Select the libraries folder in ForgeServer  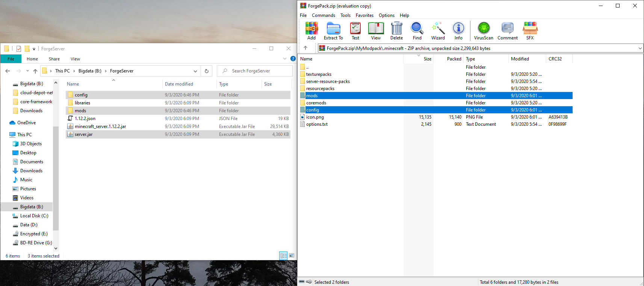coord(82,103)
